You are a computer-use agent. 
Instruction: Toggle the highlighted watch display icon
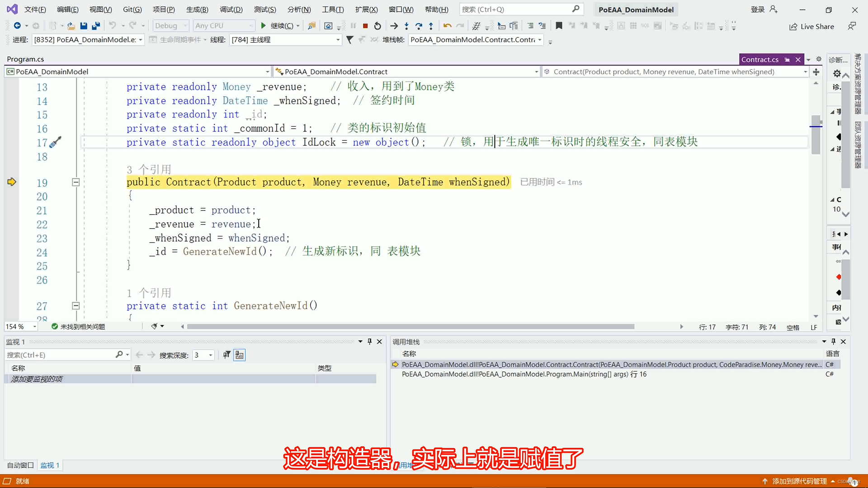coord(239,355)
